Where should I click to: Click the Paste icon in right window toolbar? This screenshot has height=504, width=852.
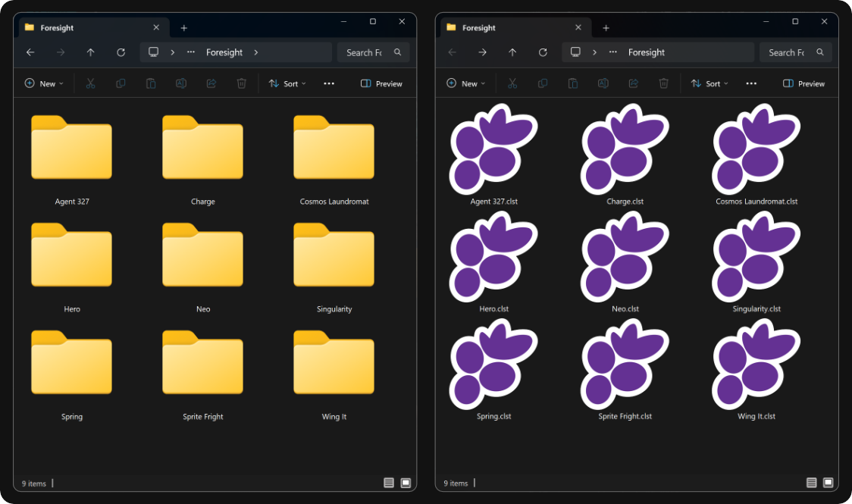pyautogui.click(x=573, y=83)
